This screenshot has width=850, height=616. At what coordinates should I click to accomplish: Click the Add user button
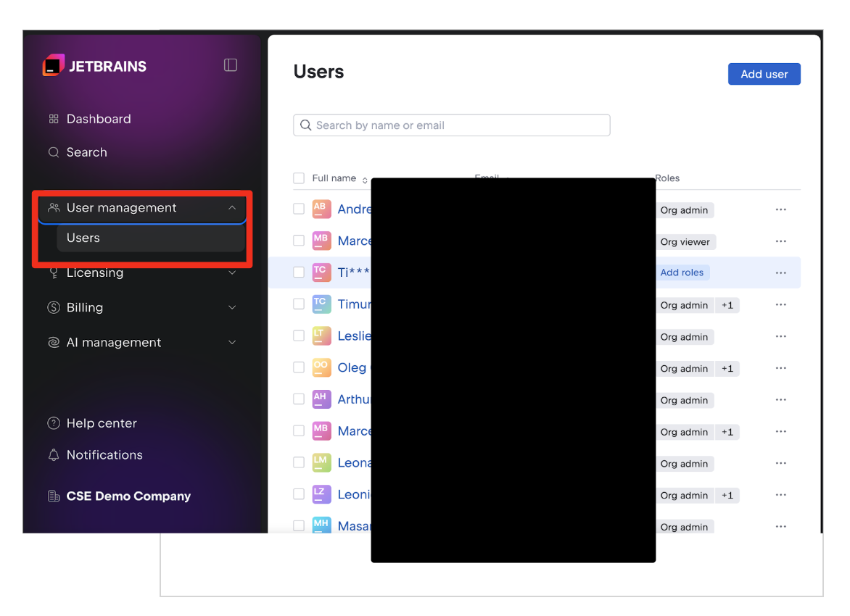[x=764, y=74]
